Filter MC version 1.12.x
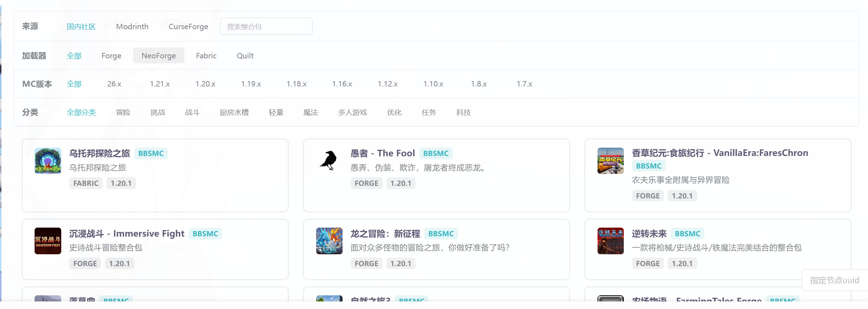This screenshot has width=868, height=309. 388,84
